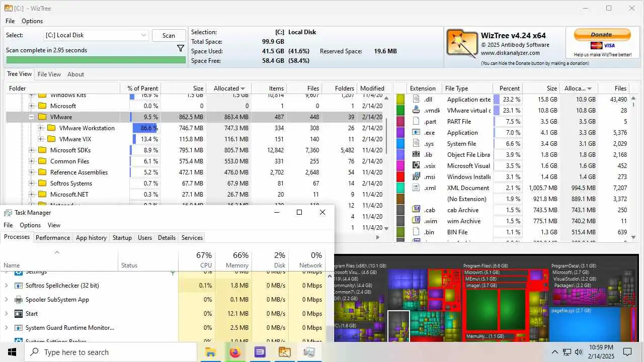Image resolution: width=644 pixels, height=362 pixels.
Task: Click the .part file icon
Action: pyautogui.click(x=416, y=121)
